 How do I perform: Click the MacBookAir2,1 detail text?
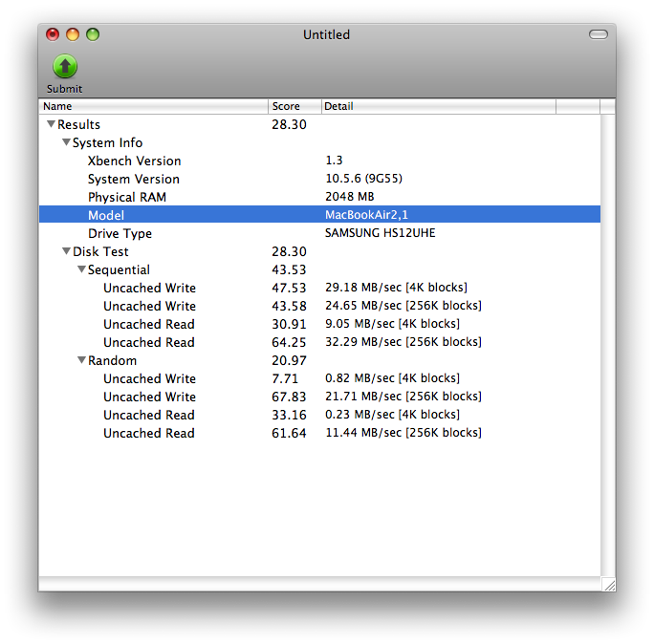366,215
